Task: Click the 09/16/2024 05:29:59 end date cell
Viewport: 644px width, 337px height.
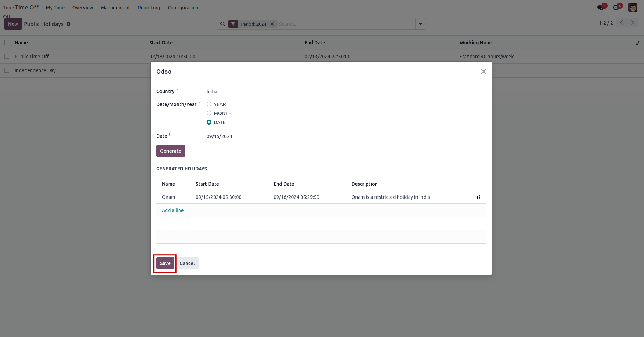Action: 297,197
